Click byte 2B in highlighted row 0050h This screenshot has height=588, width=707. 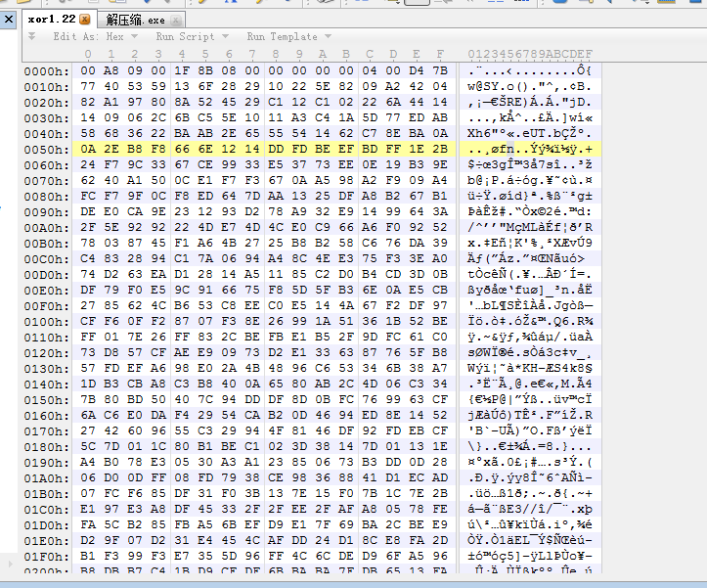440,149
